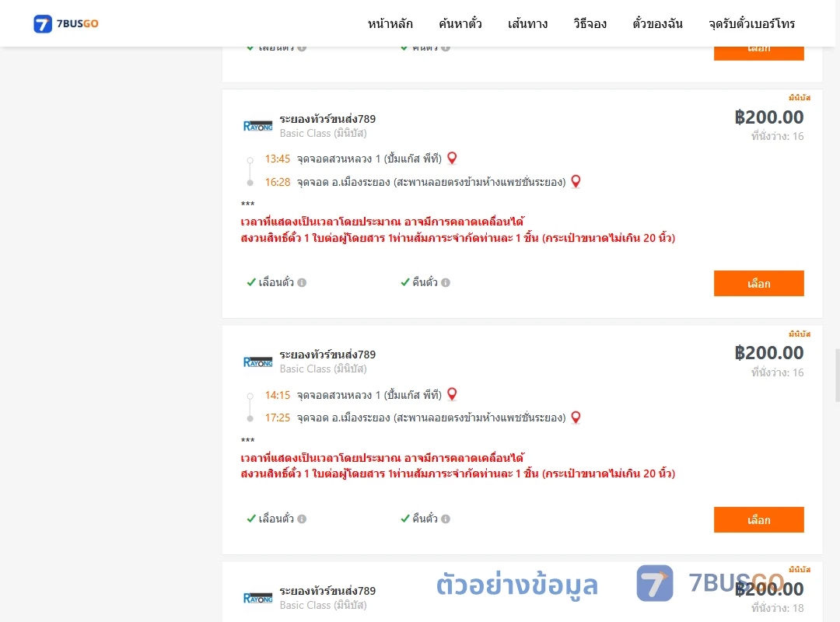Open ตั๋วของฉัน navigation link
840x622 pixels.
tap(657, 23)
